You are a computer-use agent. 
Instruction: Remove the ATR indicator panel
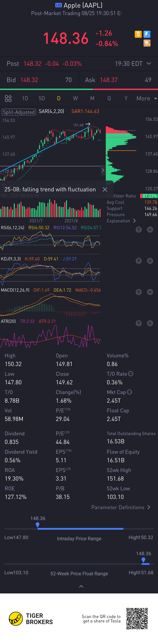coord(150,323)
